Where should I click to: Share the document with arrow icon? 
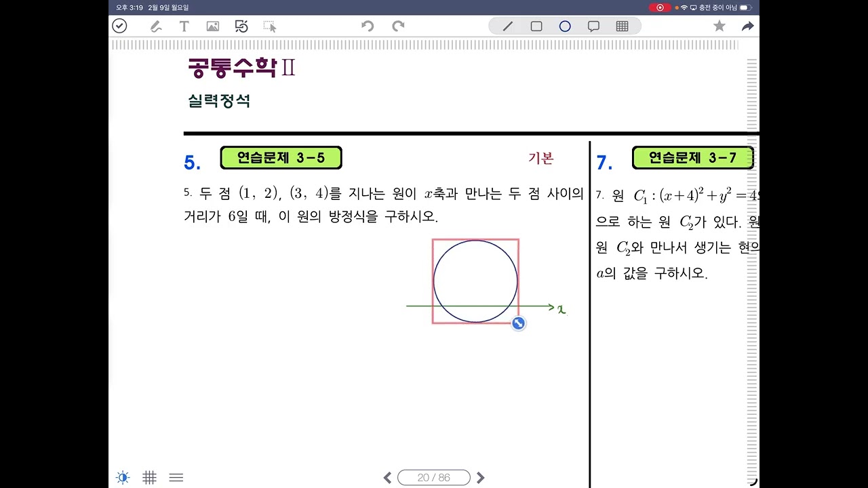click(747, 26)
